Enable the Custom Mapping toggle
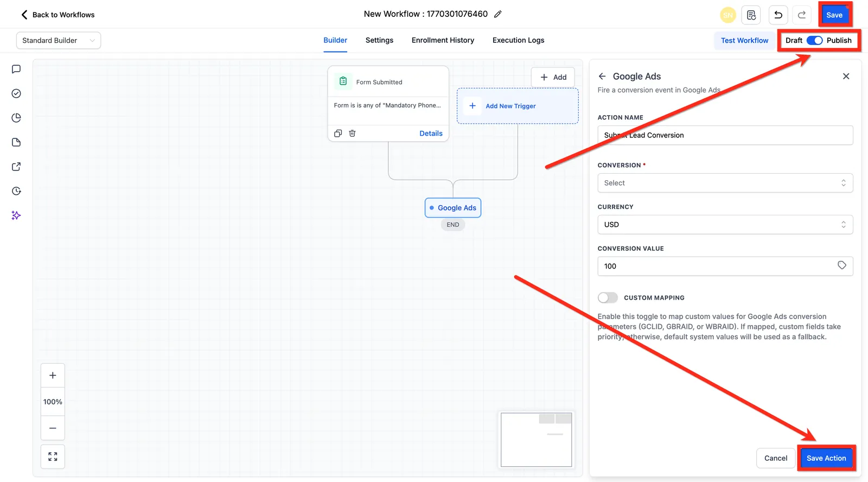Image resolution: width=868 pixels, height=482 pixels. [x=608, y=297]
